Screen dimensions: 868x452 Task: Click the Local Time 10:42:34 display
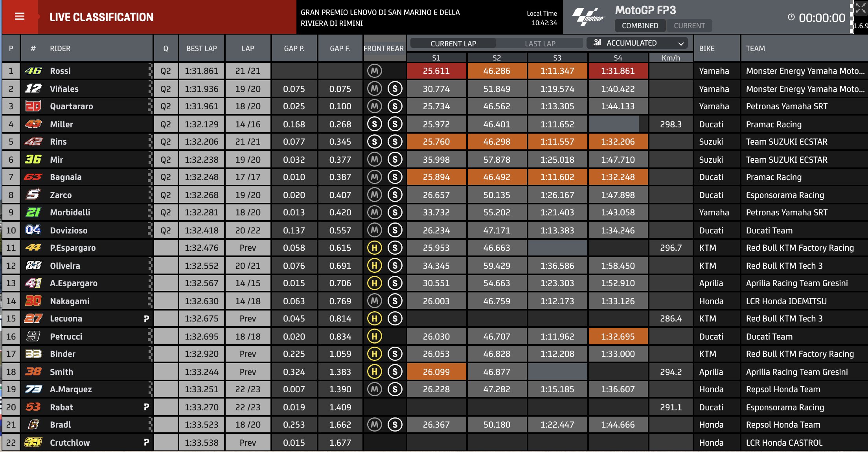click(542, 18)
